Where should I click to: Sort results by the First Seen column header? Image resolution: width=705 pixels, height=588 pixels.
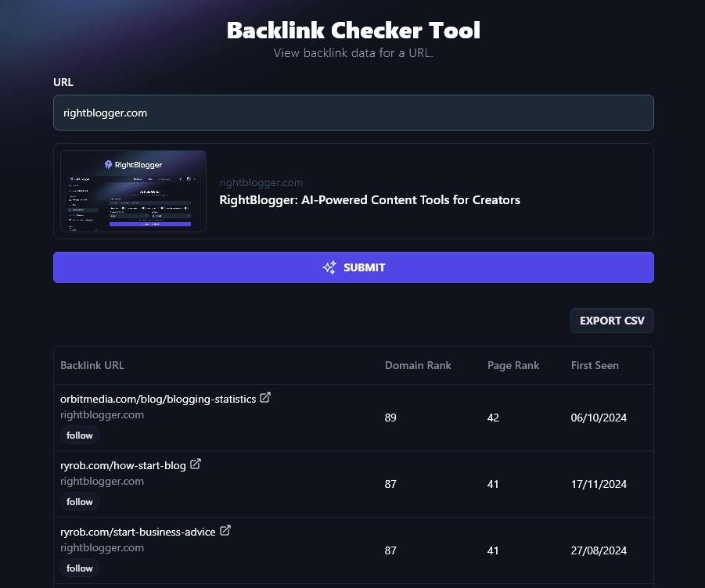pyautogui.click(x=595, y=365)
